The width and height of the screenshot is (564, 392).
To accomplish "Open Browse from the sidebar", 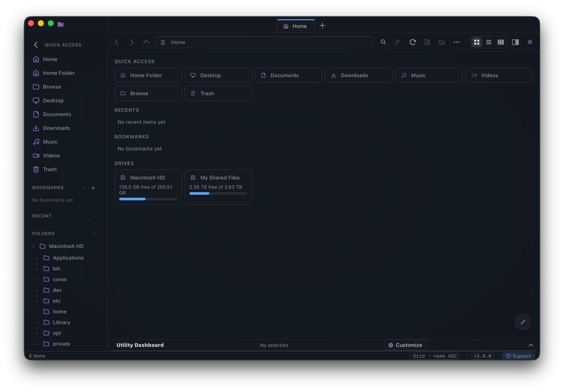I will click(64, 87).
